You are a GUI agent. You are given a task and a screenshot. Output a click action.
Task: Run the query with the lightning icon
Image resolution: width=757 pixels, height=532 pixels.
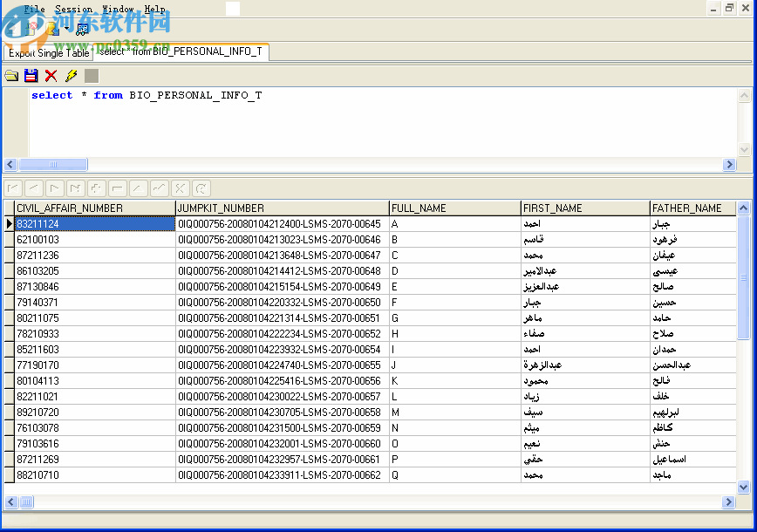click(x=72, y=75)
